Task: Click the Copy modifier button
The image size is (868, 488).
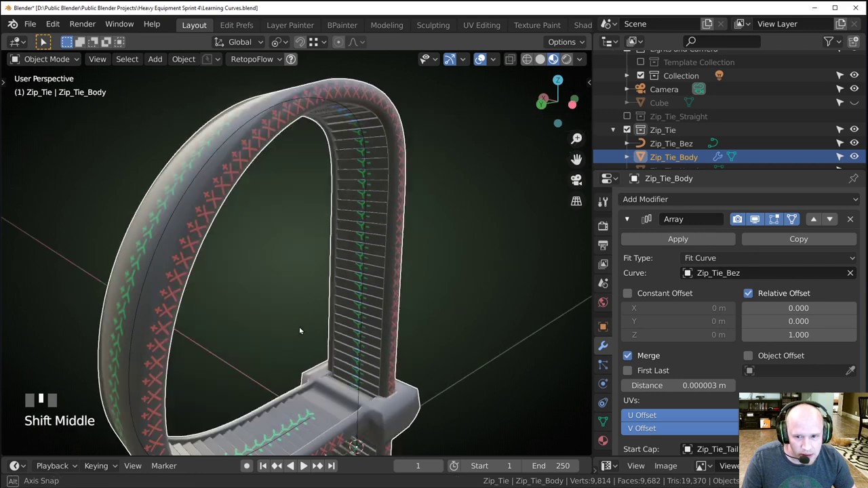Action: pyautogui.click(x=798, y=239)
